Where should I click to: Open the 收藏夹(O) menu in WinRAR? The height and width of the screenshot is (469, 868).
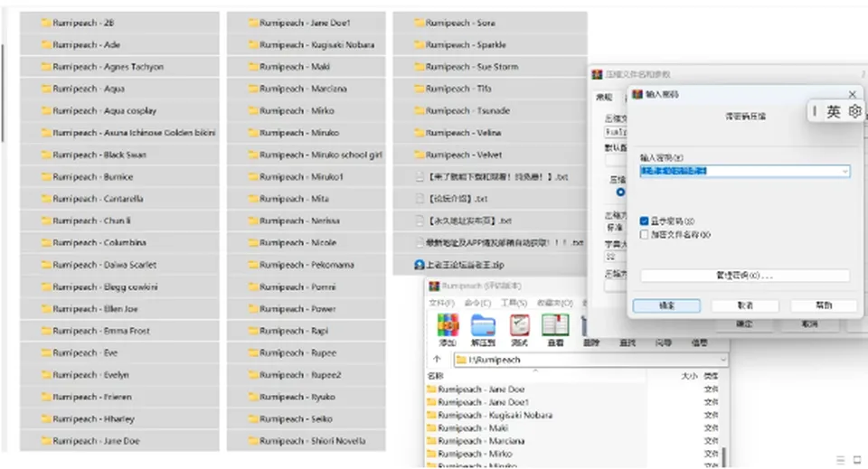(x=554, y=303)
